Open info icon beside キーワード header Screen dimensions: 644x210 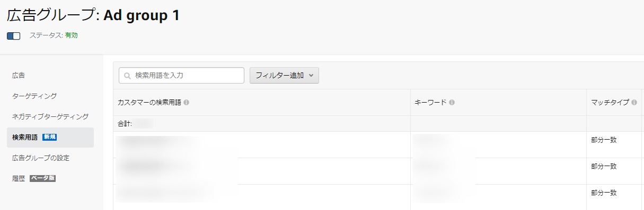click(x=452, y=103)
